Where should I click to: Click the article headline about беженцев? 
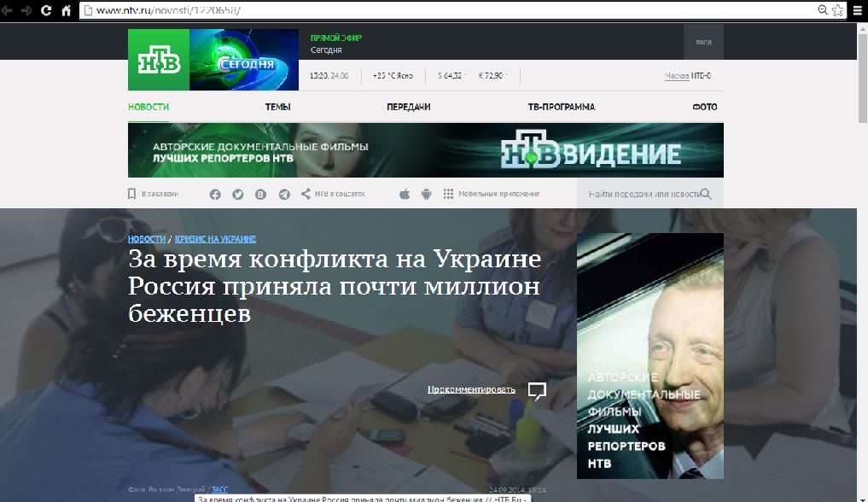click(x=335, y=286)
